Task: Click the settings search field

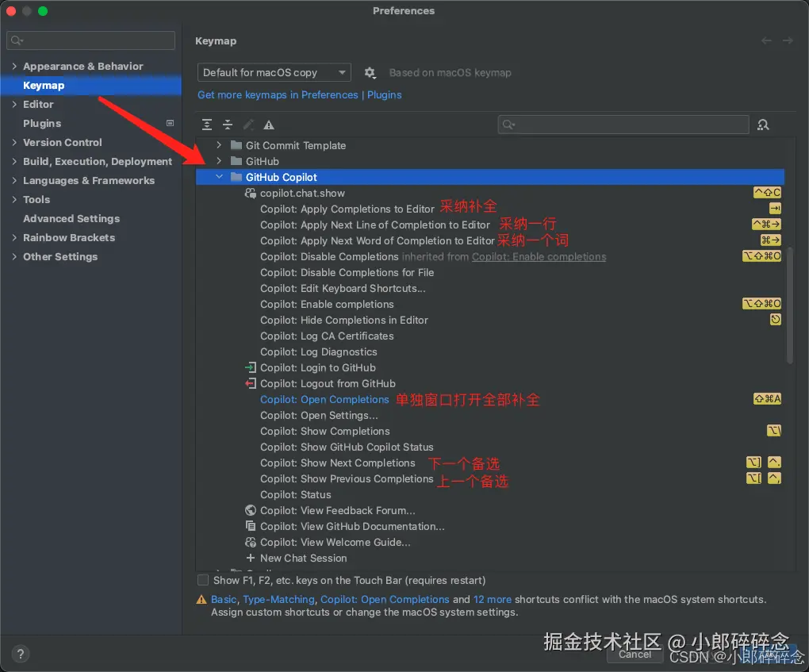Action: click(x=90, y=40)
